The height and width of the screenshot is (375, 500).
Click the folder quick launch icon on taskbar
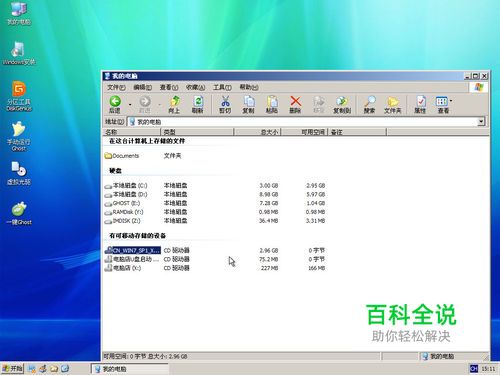pyautogui.click(x=54, y=369)
